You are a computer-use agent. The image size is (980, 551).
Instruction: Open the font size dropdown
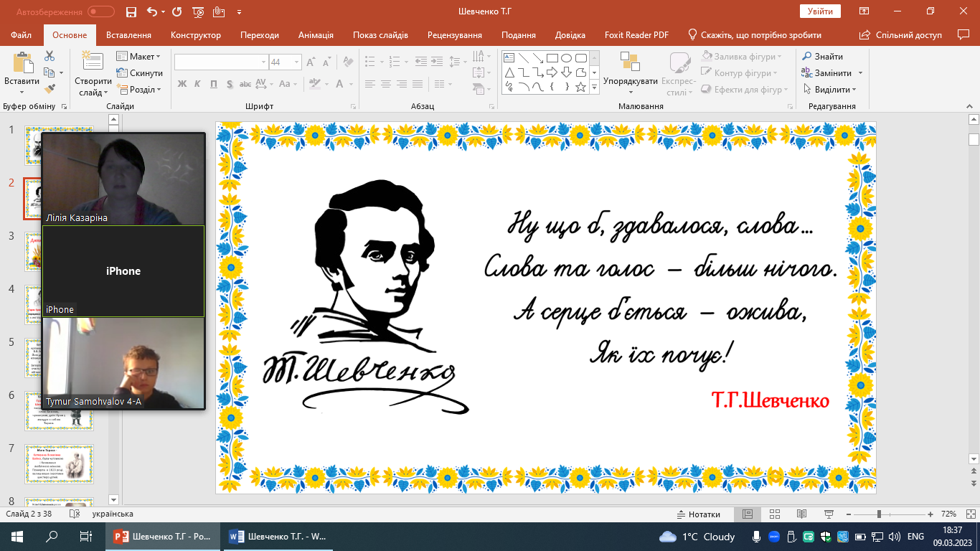click(x=297, y=62)
